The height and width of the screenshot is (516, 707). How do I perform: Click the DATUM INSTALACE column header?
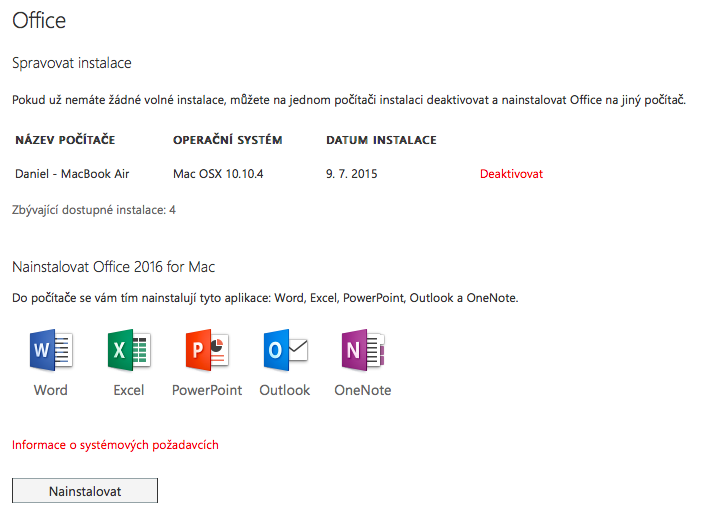coord(381,140)
